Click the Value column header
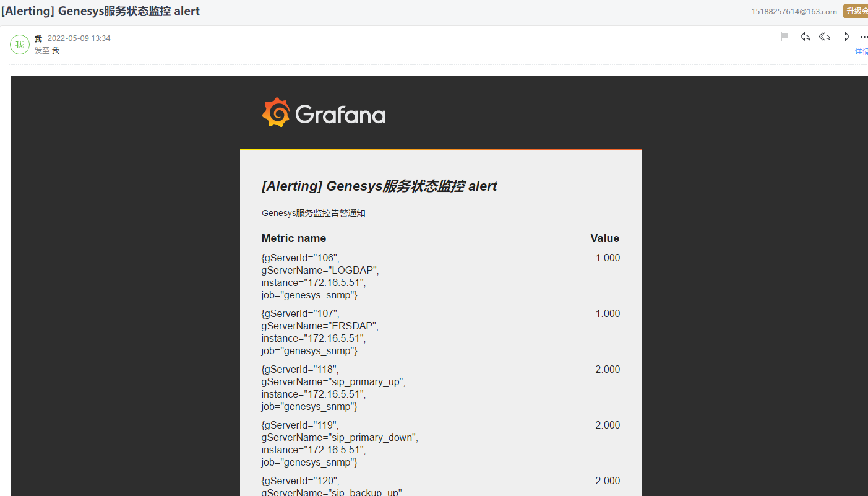The height and width of the screenshot is (496, 868). point(604,238)
